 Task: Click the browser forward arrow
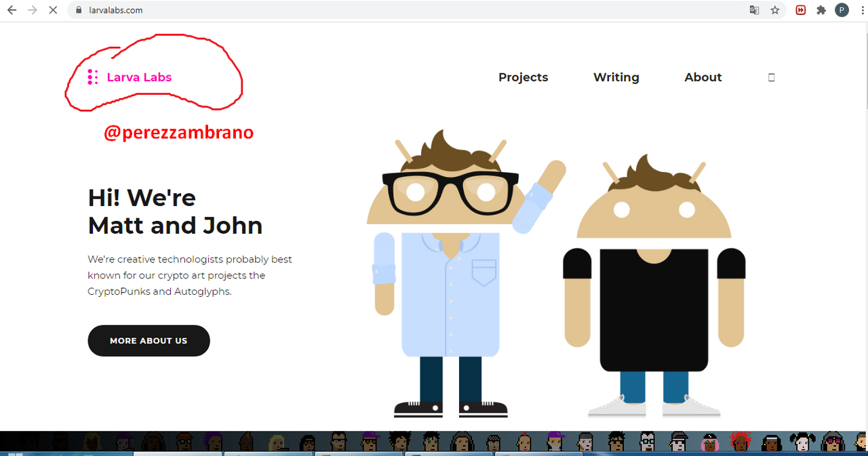[x=32, y=10]
